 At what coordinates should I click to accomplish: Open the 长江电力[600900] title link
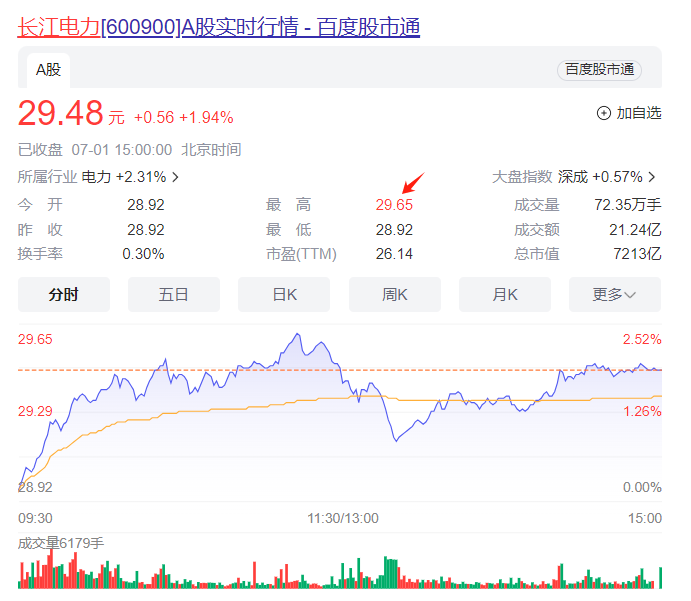[x=219, y=27]
